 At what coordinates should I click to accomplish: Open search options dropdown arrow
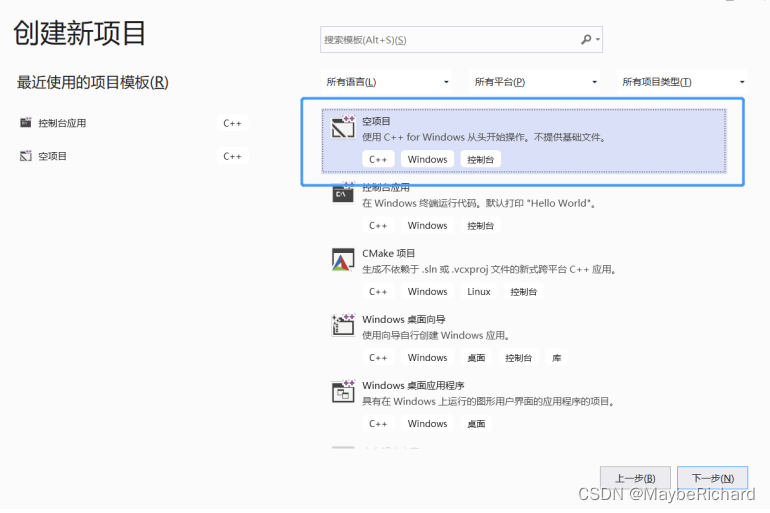point(598,39)
